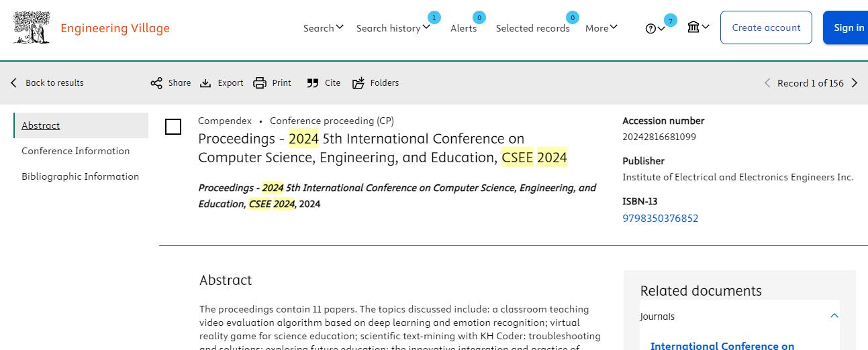
Task: Open the Engineering Village home link
Action: coord(115,28)
